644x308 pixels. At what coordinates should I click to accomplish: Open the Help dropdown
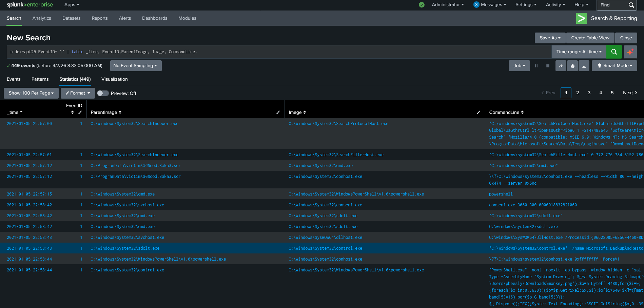coord(581,5)
